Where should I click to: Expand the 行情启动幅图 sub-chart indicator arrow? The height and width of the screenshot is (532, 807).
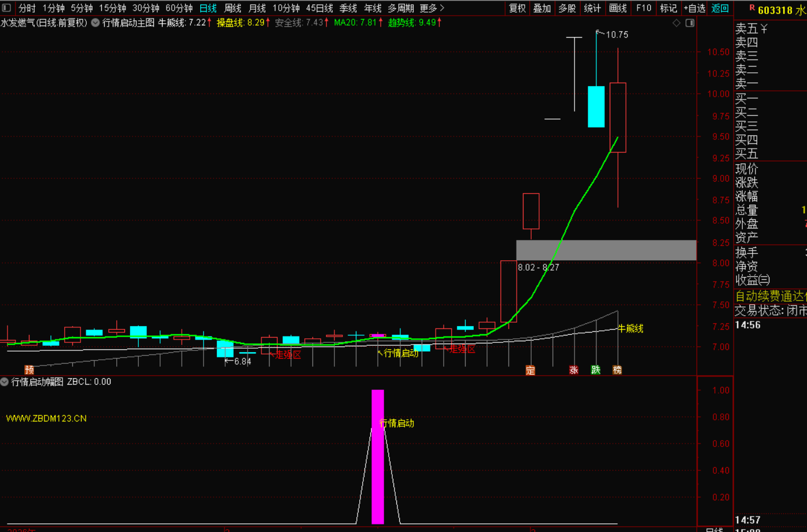(x=5, y=382)
